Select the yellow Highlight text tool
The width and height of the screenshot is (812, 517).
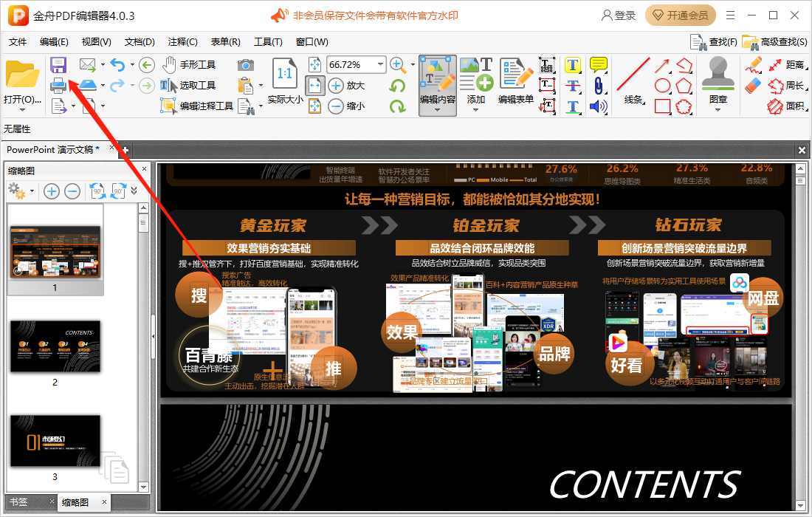573,65
